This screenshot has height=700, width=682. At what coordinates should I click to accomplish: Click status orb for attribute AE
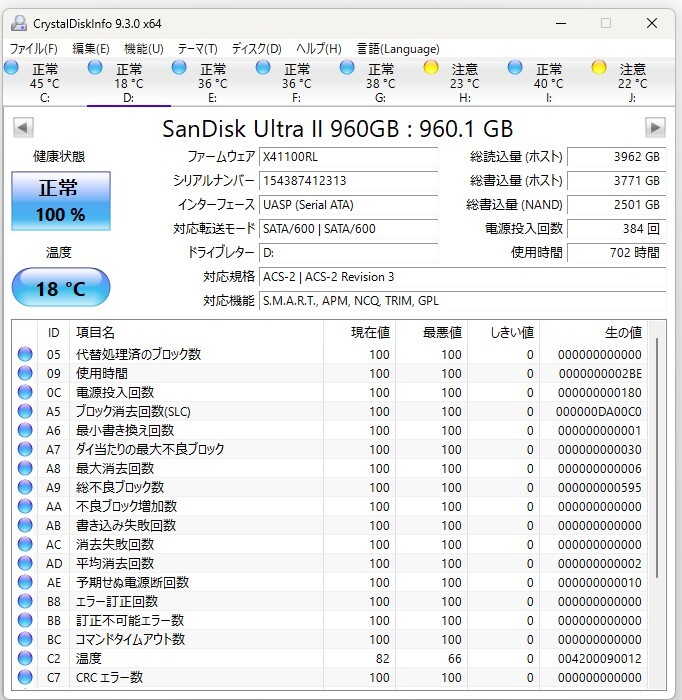tap(25, 582)
